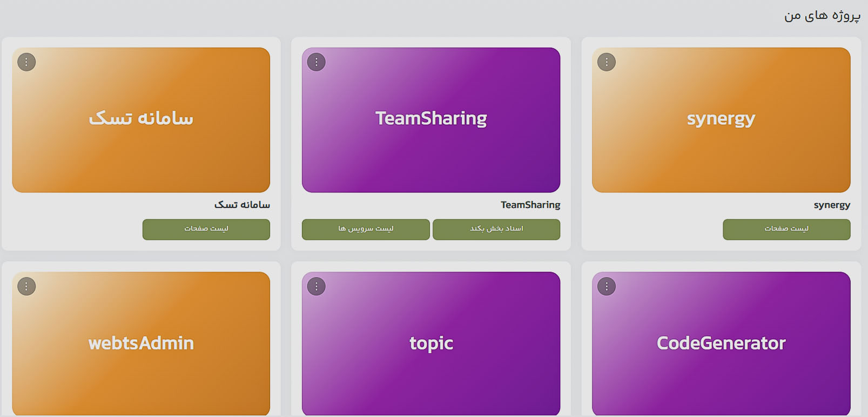The width and height of the screenshot is (868, 417).
Task: Open the synergy orange project thumbnail
Action: (721, 120)
